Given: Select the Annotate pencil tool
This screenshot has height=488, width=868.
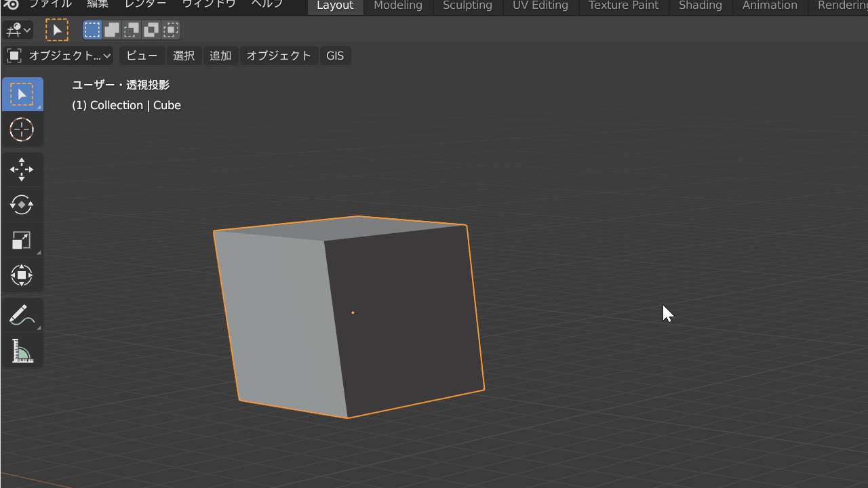Looking at the screenshot, I should coord(22,316).
